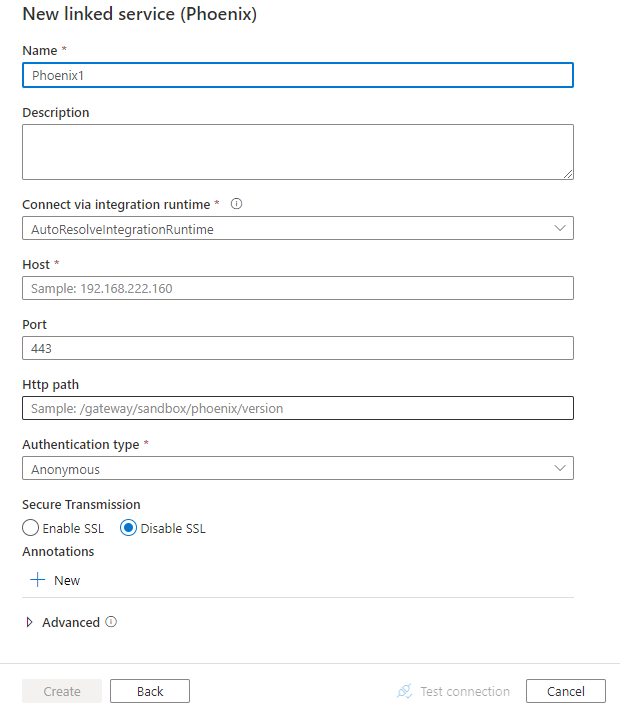Open the AutoResolveIntegrationRuntime dropdown
The image size is (620, 715).
(298, 228)
